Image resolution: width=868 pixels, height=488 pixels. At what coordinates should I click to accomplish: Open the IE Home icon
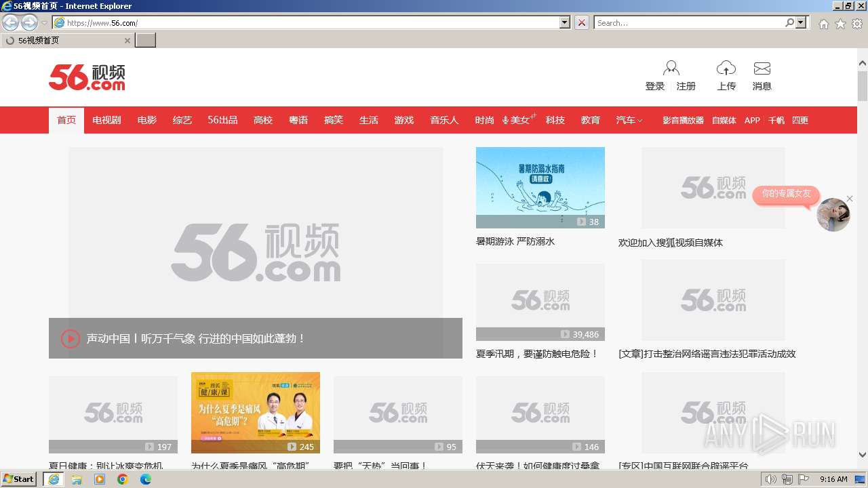pos(823,24)
